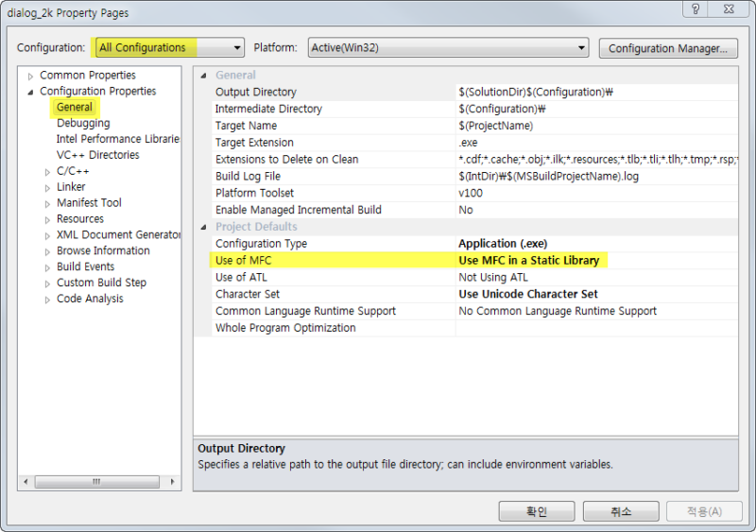Click the tree horizontal scrollbar thumb
Image resolution: width=756 pixels, height=532 pixels.
[97, 481]
